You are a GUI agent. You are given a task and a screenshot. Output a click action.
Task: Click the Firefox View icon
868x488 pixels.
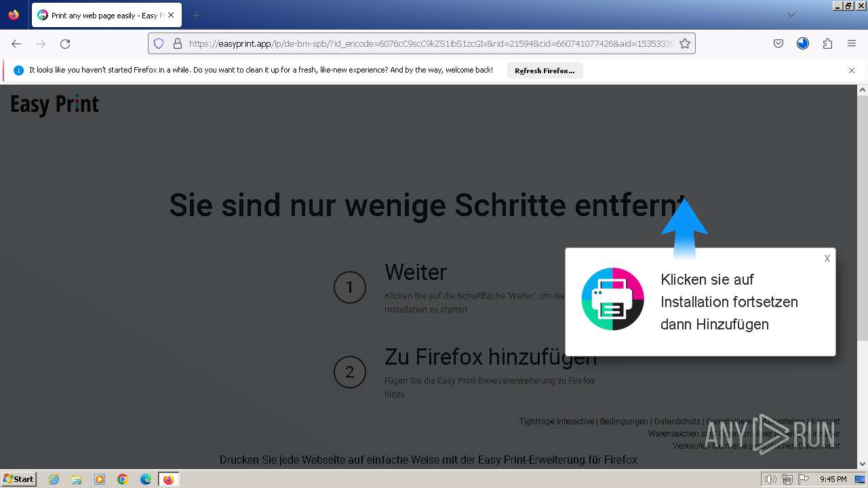(14, 15)
